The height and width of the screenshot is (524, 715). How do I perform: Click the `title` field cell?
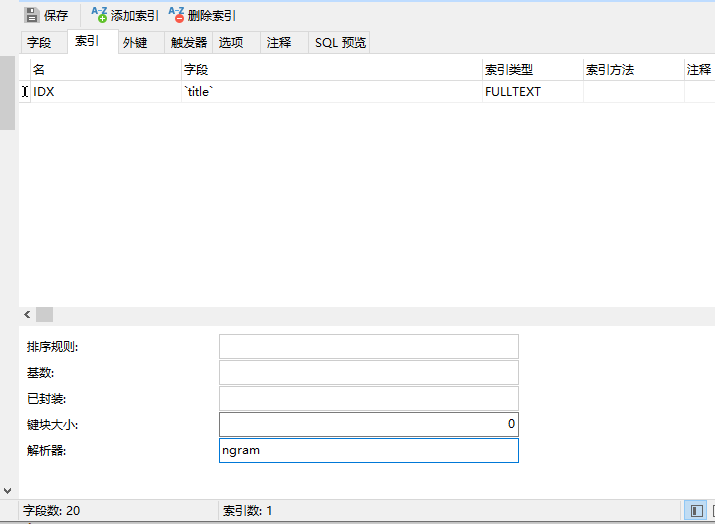[332, 92]
